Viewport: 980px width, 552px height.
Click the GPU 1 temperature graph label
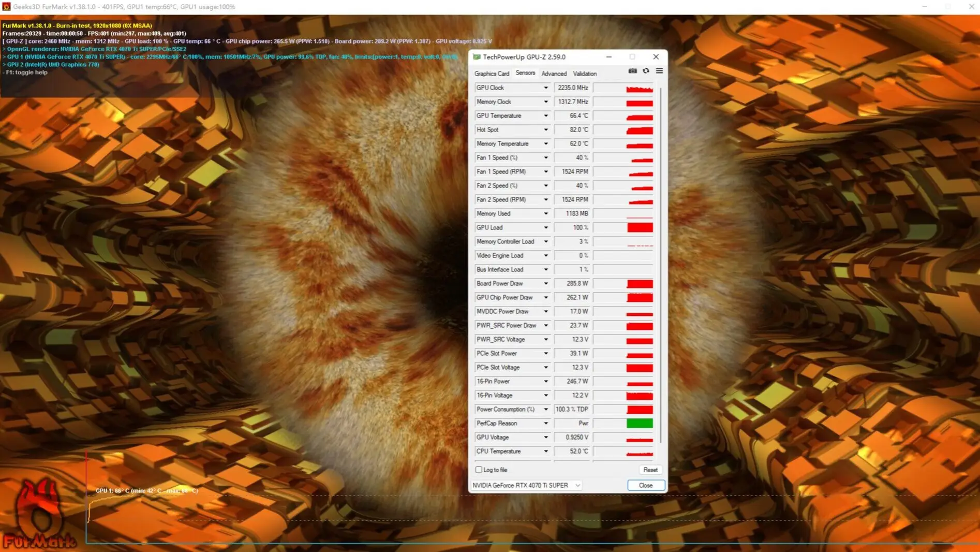pyautogui.click(x=147, y=490)
